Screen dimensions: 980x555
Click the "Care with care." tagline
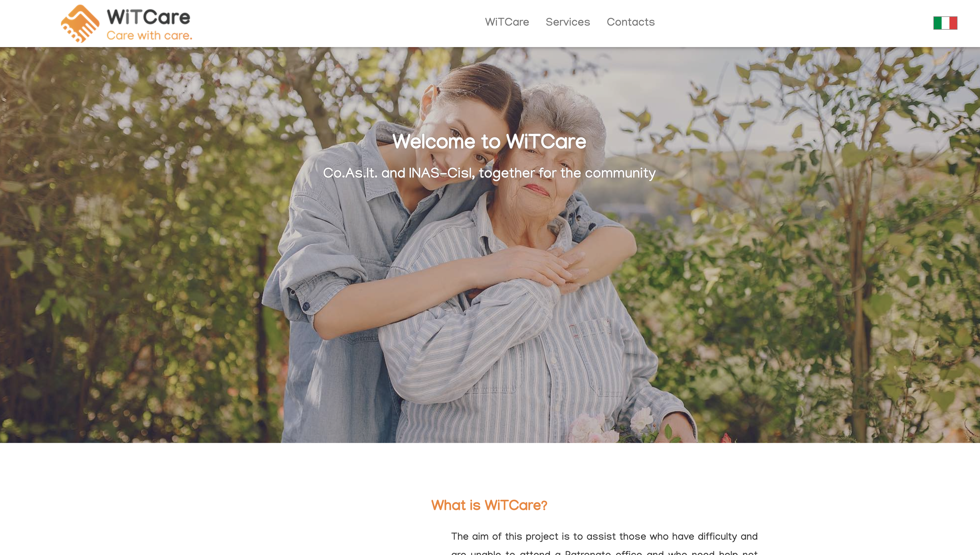pyautogui.click(x=149, y=36)
